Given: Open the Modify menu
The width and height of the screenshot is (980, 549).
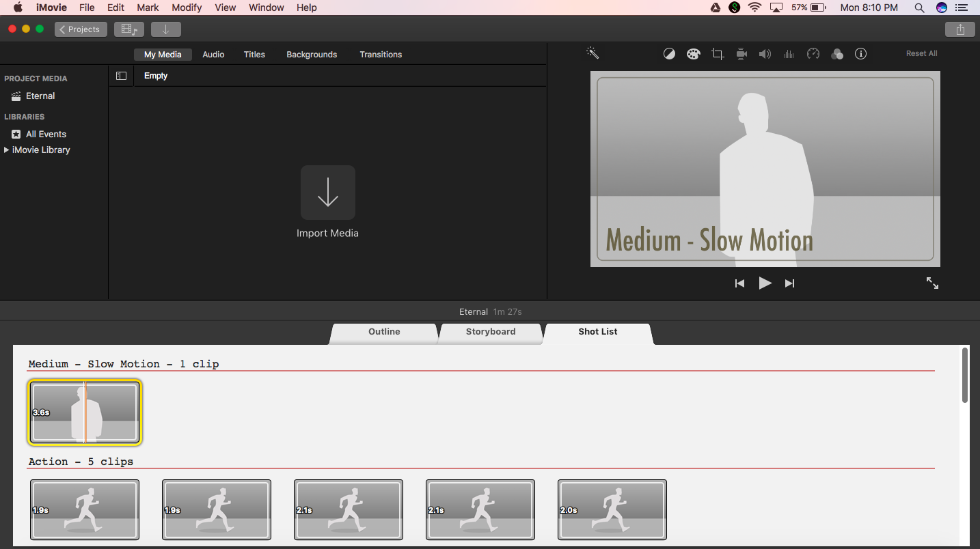Looking at the screenshot, I should 187,8.
